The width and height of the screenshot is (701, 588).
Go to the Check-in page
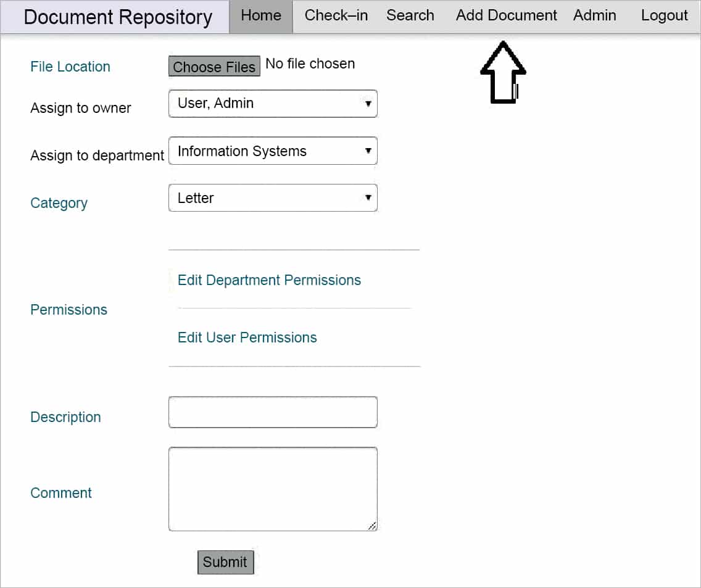point(336,16)
